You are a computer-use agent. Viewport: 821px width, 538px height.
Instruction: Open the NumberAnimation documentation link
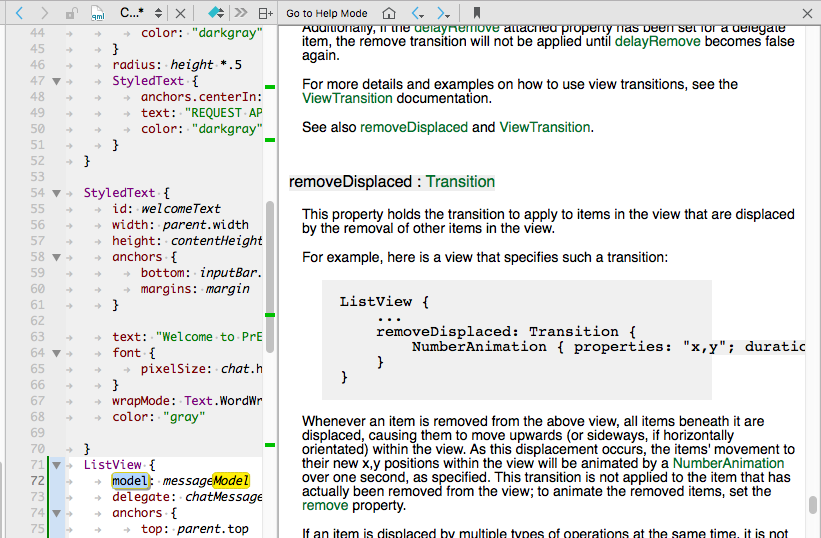pos(728,463)
